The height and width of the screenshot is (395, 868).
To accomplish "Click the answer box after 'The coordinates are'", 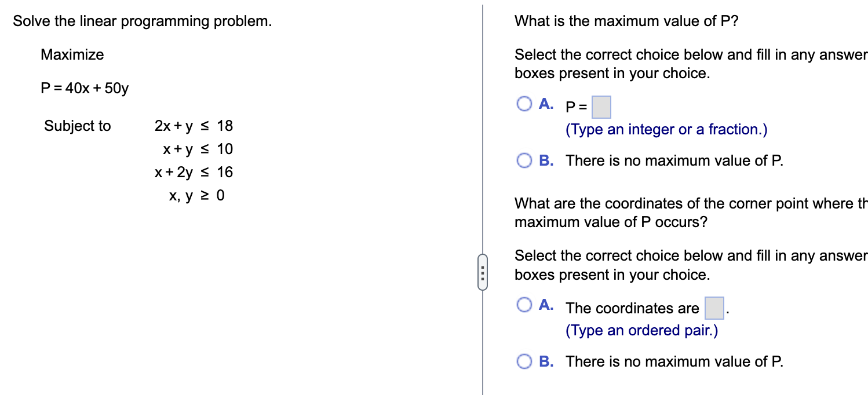I will 714,308.
